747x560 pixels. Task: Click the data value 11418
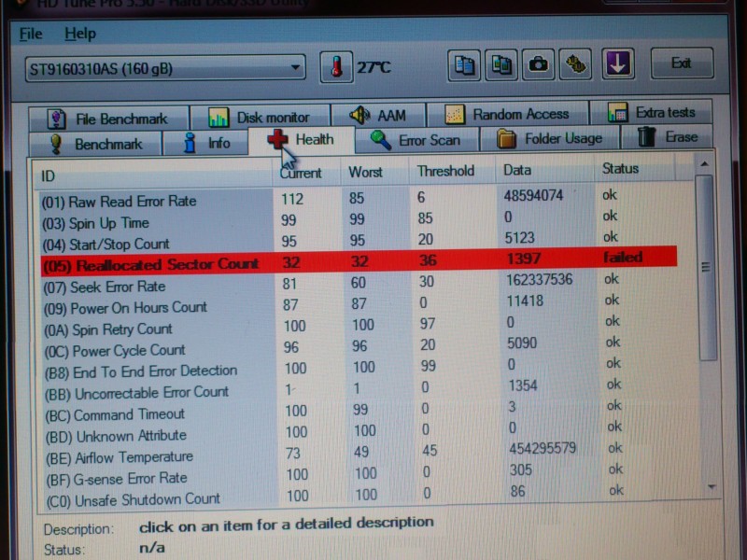pyautogui.click(x=525, y=301)
